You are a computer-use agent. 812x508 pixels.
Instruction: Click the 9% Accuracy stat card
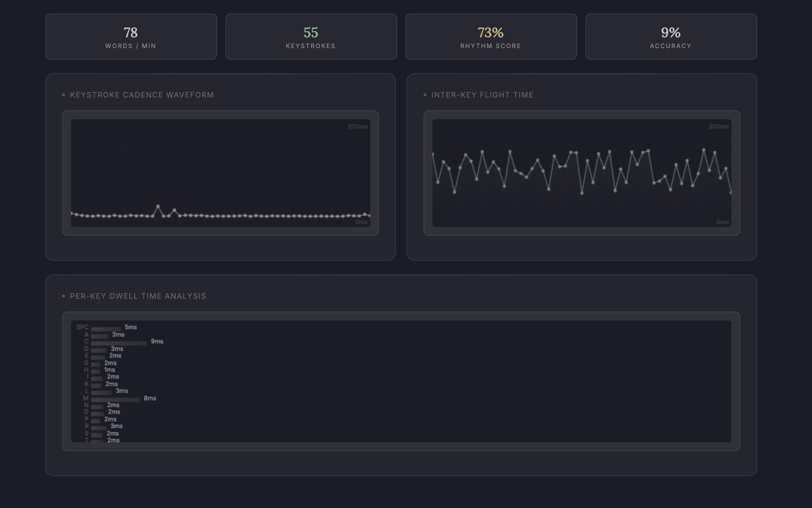pyautogui.click(x=671, y=37)
